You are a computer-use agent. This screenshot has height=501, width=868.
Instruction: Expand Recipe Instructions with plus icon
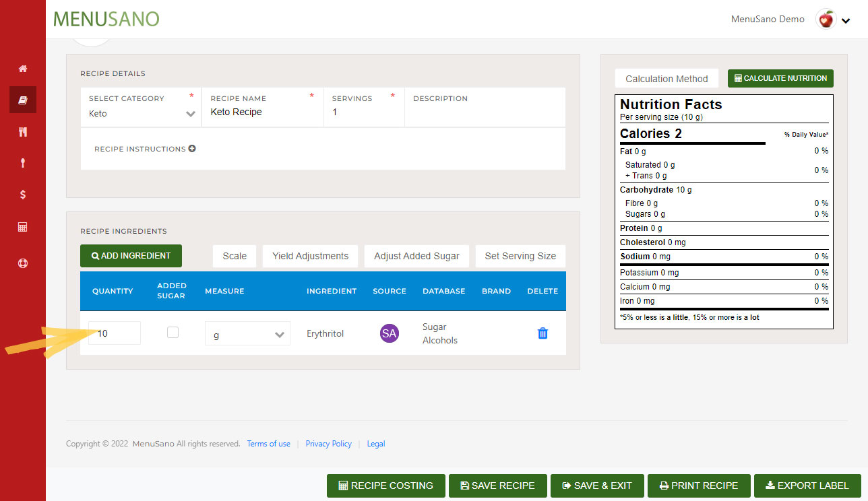192,149
